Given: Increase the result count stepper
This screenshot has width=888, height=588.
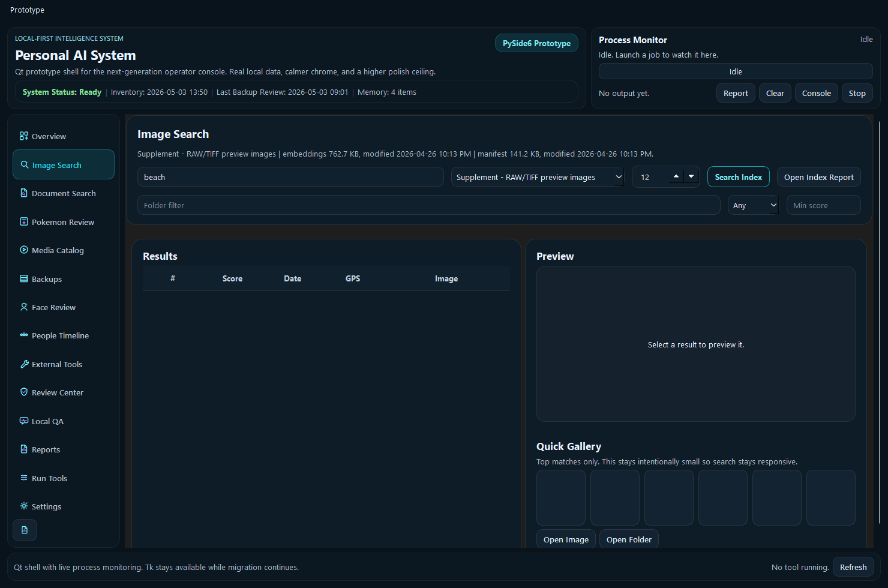Looking at the screenshot, I should click(676, 176).
